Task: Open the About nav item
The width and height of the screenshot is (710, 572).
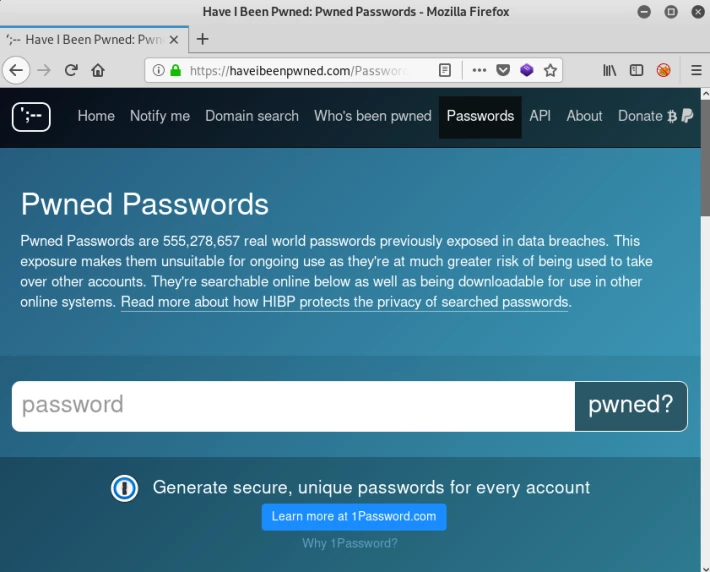Action: click(x=584, y=116)
